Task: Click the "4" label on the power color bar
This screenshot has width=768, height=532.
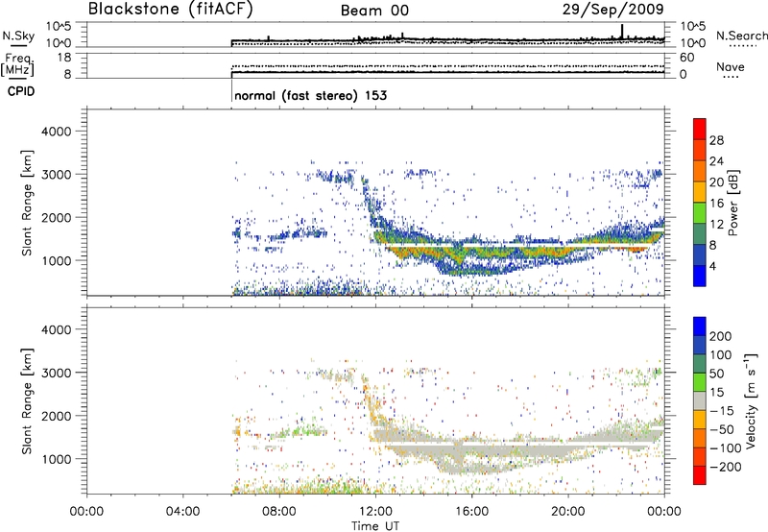Action: tap(713, 266)
